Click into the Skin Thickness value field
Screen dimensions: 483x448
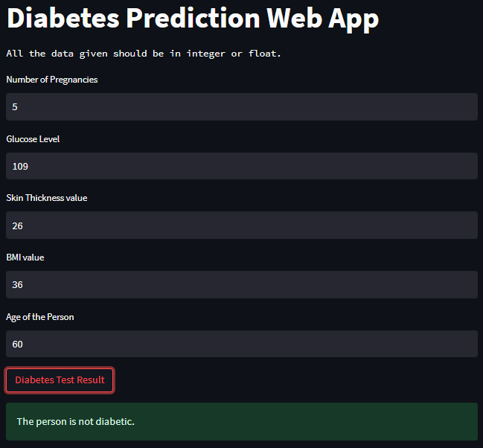(242, 225)
